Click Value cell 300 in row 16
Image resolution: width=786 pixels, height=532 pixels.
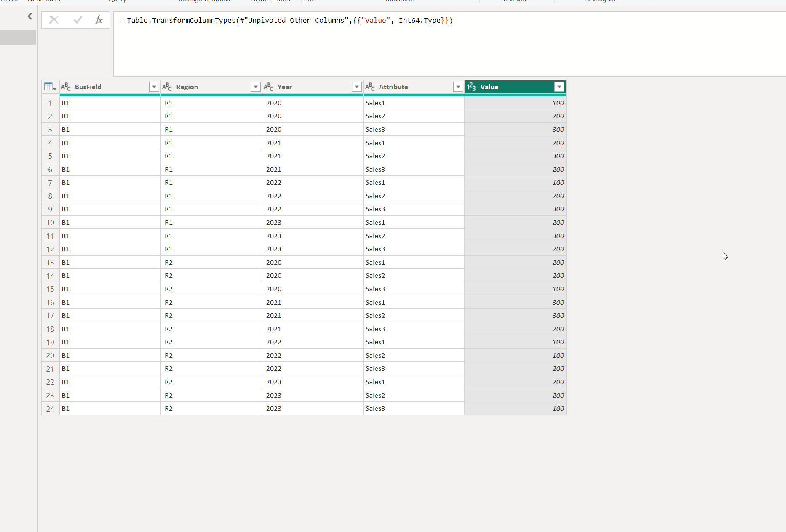pyautogui.click(x=515, y=302)
